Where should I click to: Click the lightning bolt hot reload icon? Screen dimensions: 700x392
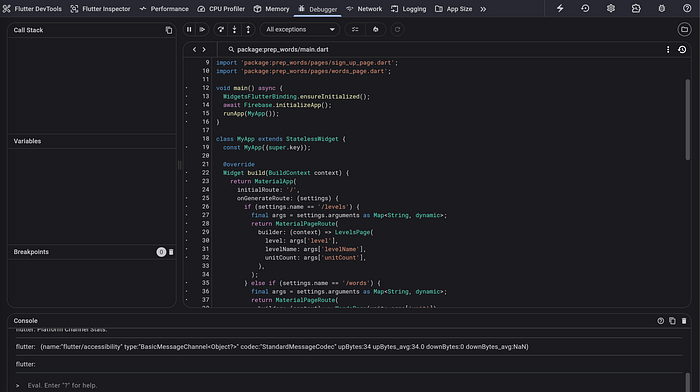tap(560, 8)
